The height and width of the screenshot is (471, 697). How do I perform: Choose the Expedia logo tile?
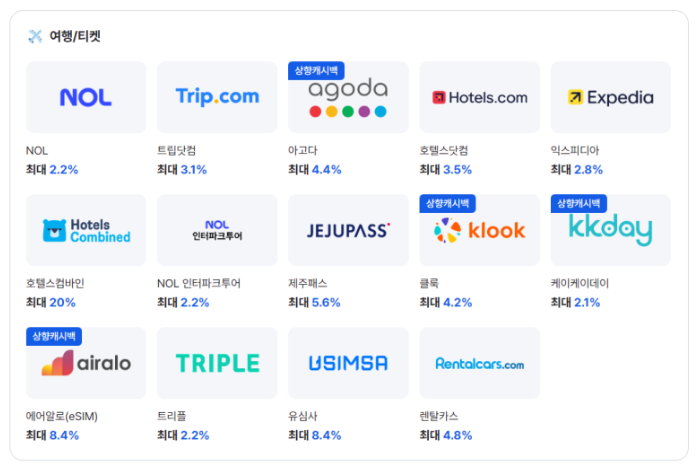610,97
